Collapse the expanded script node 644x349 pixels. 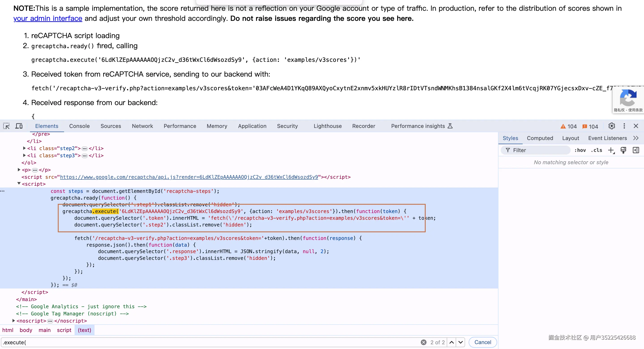(x=19, y=184)
